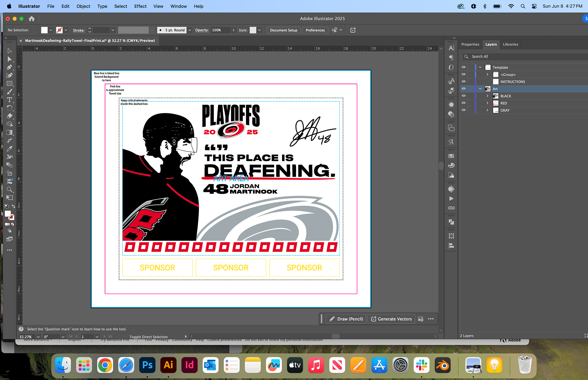The image size is (588, 380).
Task: Select the Eraser tool
Action: (9, 116)
